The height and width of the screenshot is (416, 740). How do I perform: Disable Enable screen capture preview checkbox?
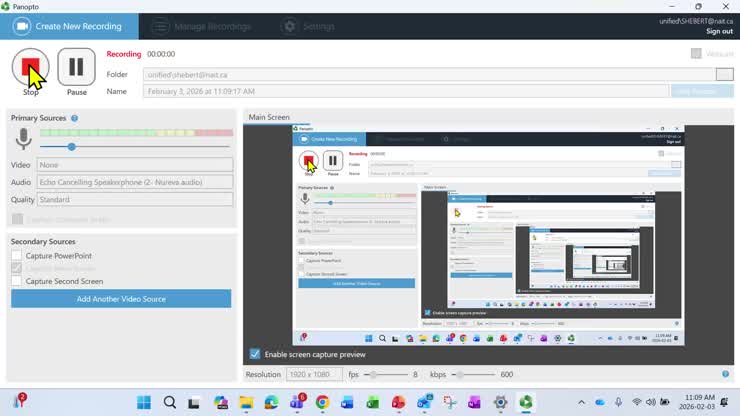coord(255,354)
